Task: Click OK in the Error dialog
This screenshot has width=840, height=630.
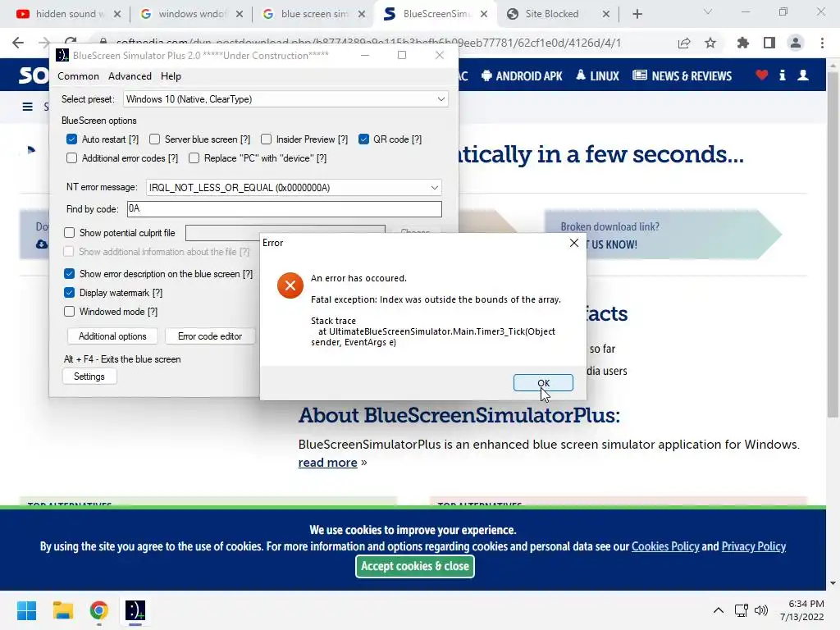Action: pos(543,382)
